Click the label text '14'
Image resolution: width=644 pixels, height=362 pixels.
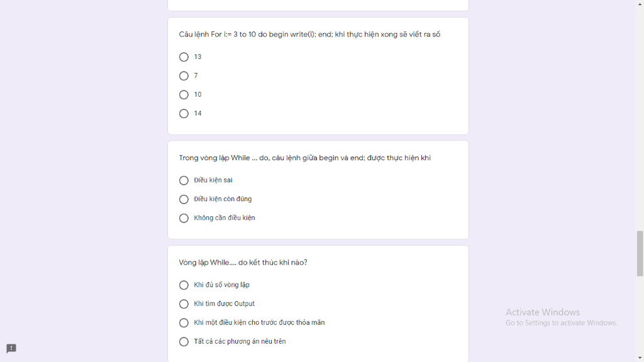pyautogui.click(x=197, y=113)
